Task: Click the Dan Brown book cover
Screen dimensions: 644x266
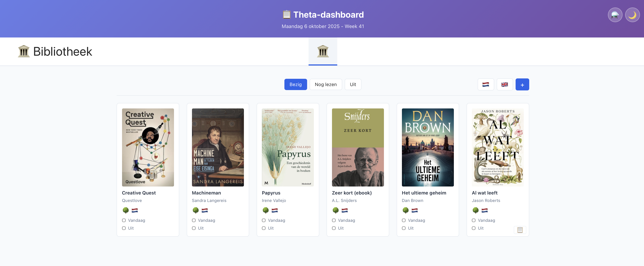Action: (428, 147)
